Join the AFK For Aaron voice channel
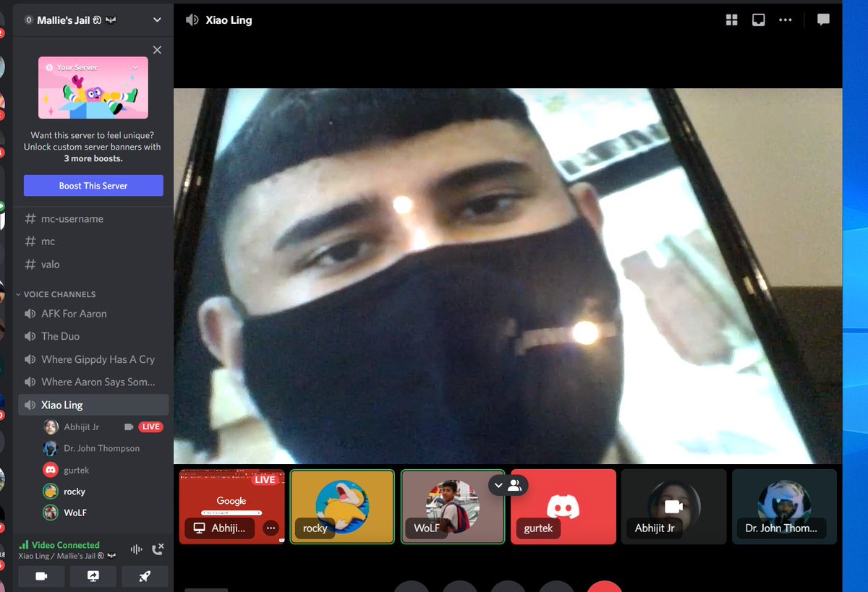This screenshot has height=592, width=868. [x=93, y=314]
